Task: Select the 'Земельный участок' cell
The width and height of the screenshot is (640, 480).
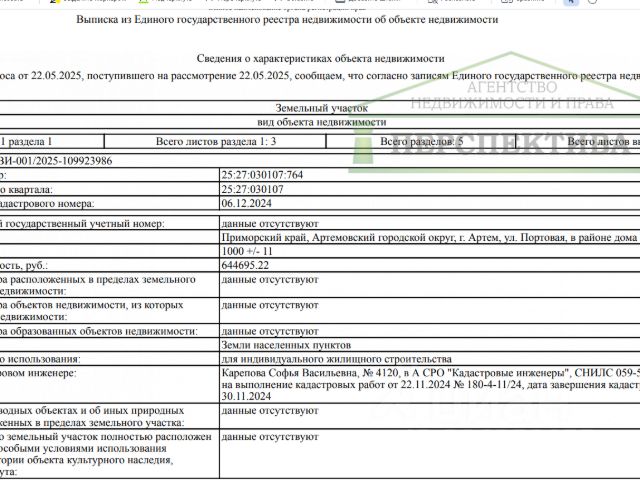Action: click(322, 108)
